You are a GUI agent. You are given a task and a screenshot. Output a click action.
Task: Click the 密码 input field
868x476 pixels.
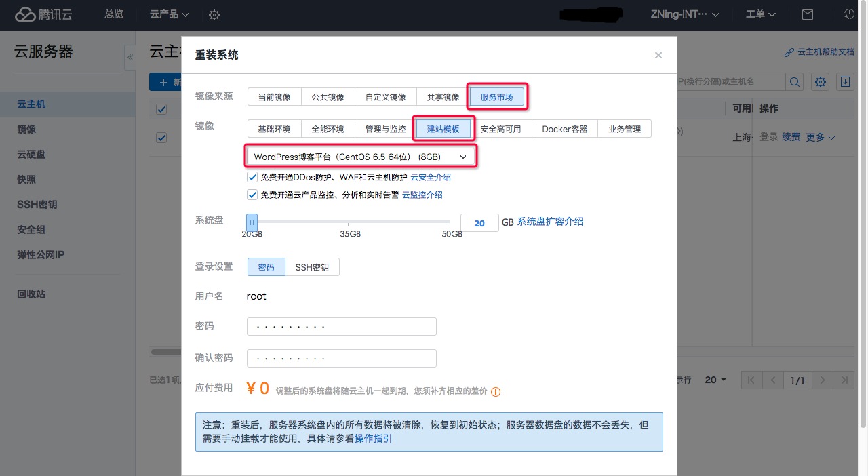(x=342, y=326)
